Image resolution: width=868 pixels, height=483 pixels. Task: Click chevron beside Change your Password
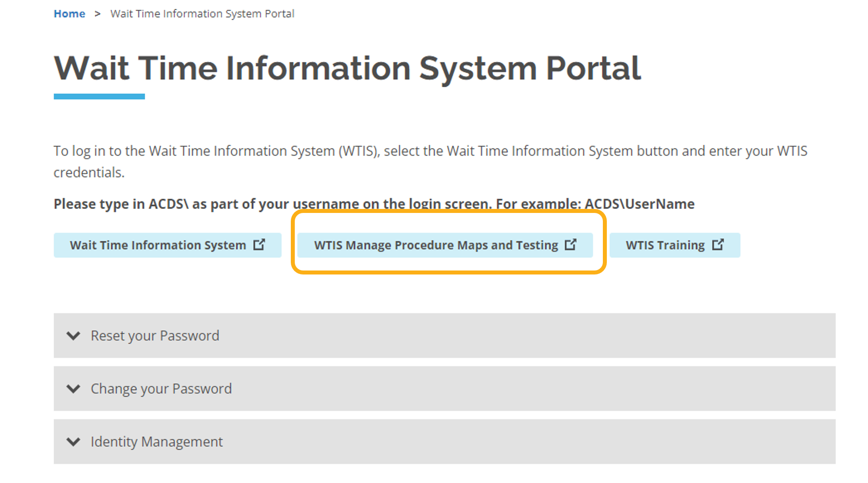[x=73, y=389]
